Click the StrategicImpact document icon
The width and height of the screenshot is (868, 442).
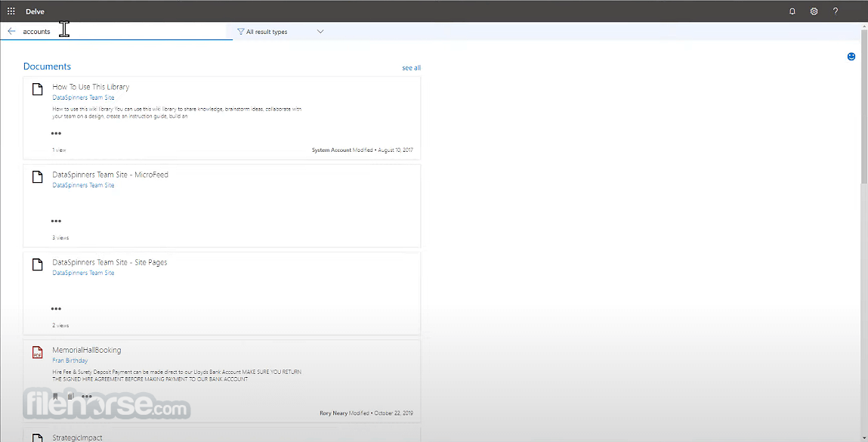click(37, 437)
